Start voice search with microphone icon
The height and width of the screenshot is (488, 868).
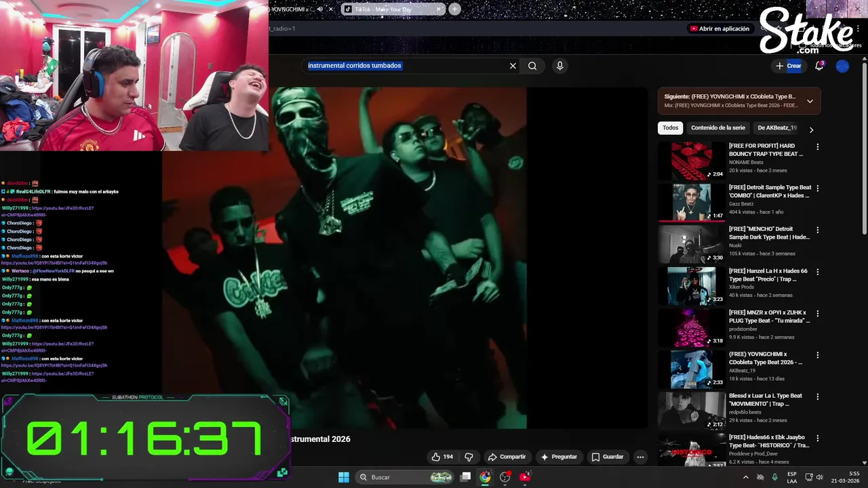(559, 66)
